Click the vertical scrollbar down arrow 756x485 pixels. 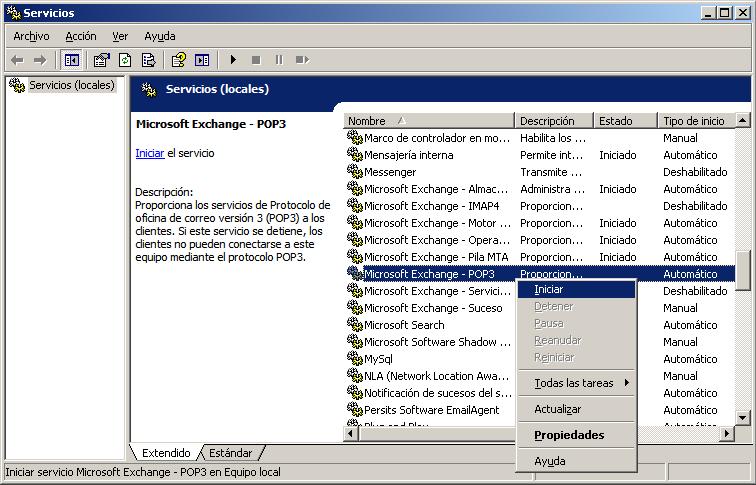click(742, 418)
